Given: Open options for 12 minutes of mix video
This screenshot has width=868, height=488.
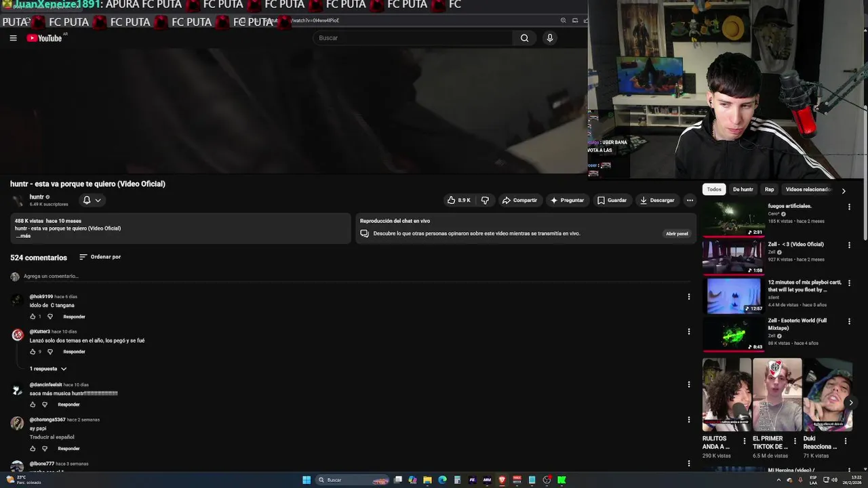Looking at the screenshot, I should [849, 283].
